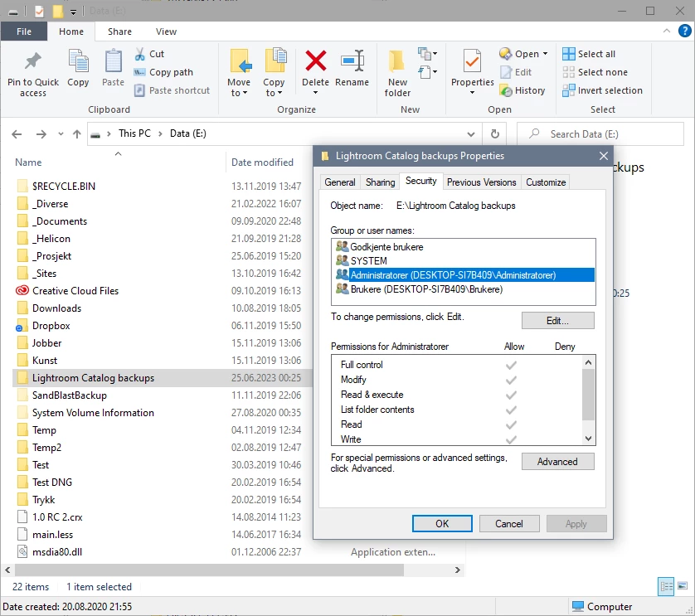Open the Customize tab in Properties
695x616 pixels.
[546, 182]
